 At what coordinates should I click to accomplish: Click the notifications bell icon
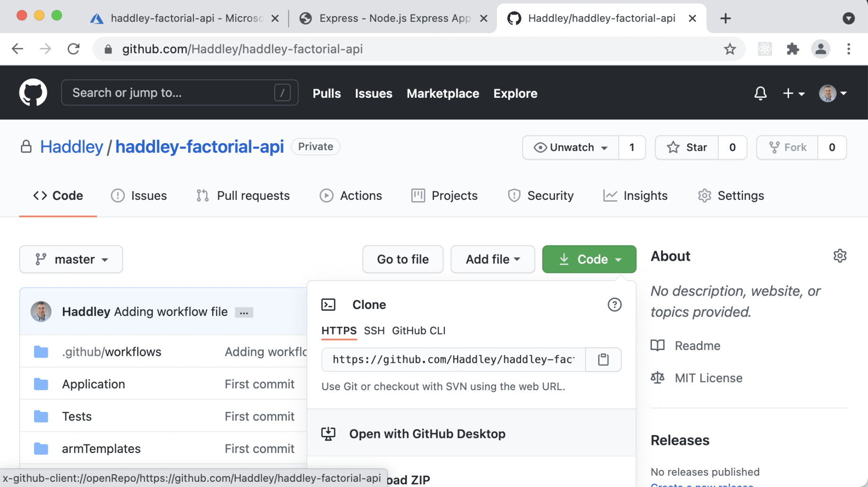coord(760,93)
